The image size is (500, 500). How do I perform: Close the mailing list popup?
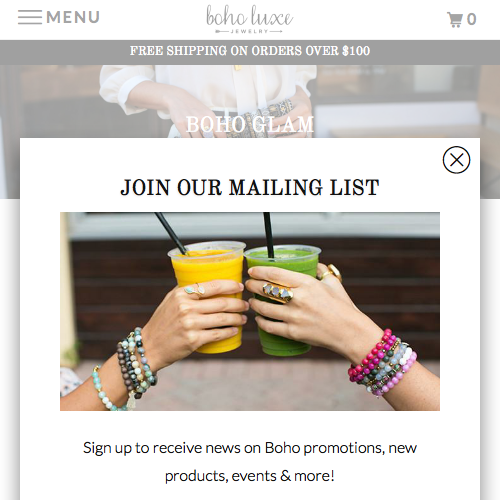click(x=456, y=160)
